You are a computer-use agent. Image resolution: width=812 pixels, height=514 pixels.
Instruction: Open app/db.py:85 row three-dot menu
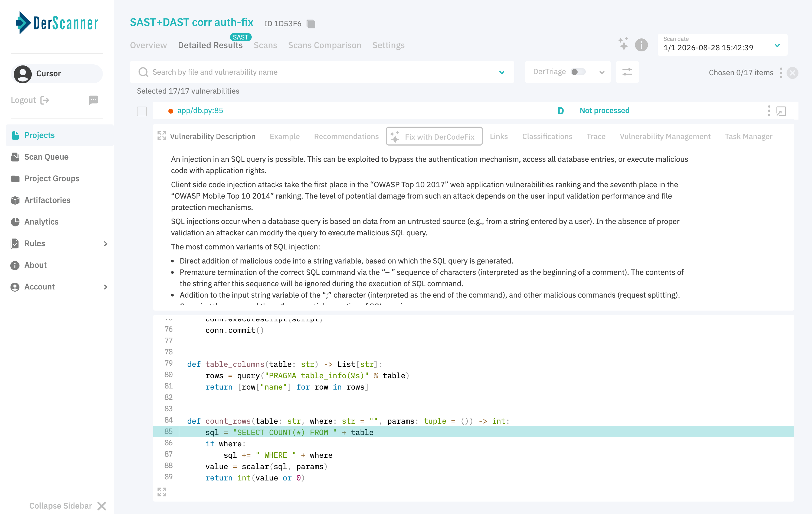[x=769, y=111]
